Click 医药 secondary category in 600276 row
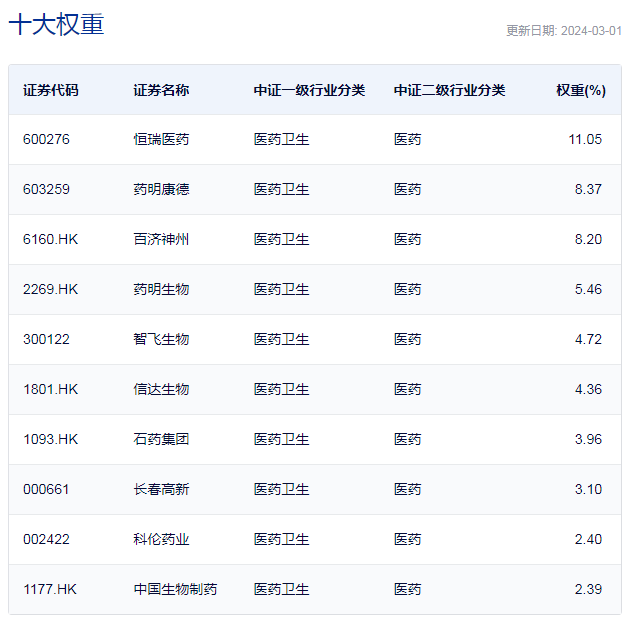The height and width of the screenshot is (620, 630). 407,139
